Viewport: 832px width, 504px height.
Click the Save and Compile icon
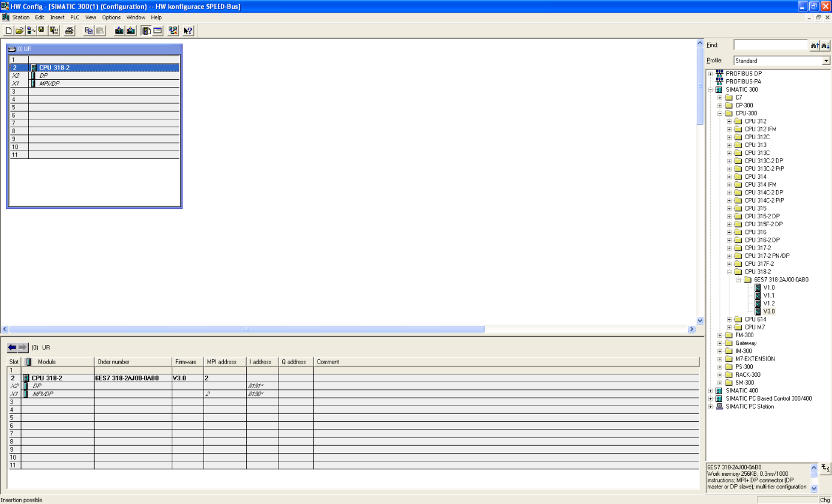point(54,30)
